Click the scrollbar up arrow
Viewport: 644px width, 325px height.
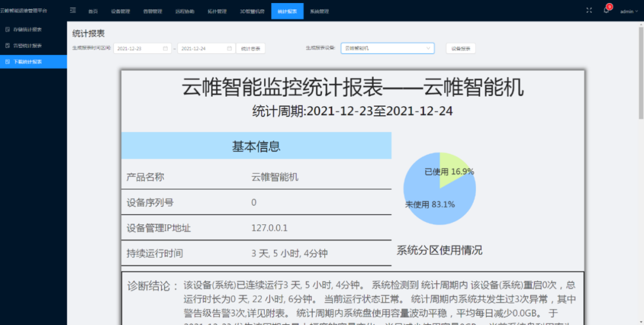(640, 24)
